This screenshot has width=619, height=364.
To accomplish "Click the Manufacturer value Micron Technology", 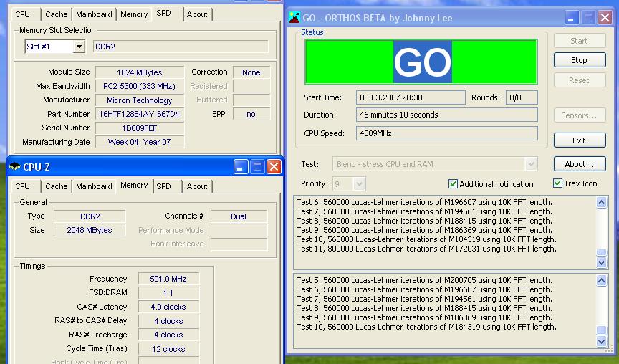I will [x=140, y=100].
